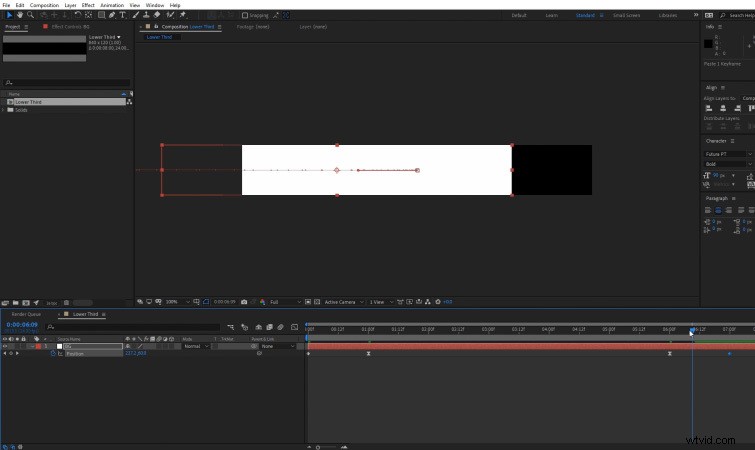Select the Learn workspace

click(x=552, y=15)
